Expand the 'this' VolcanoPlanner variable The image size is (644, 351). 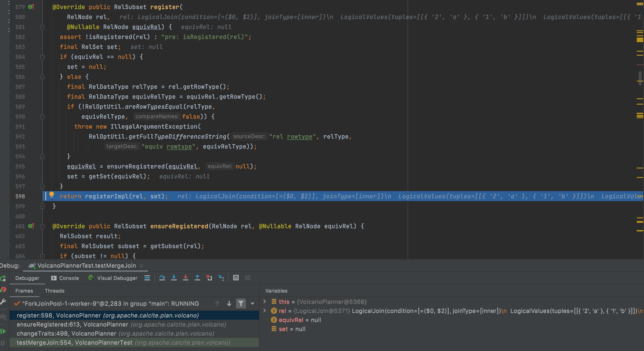265,301
